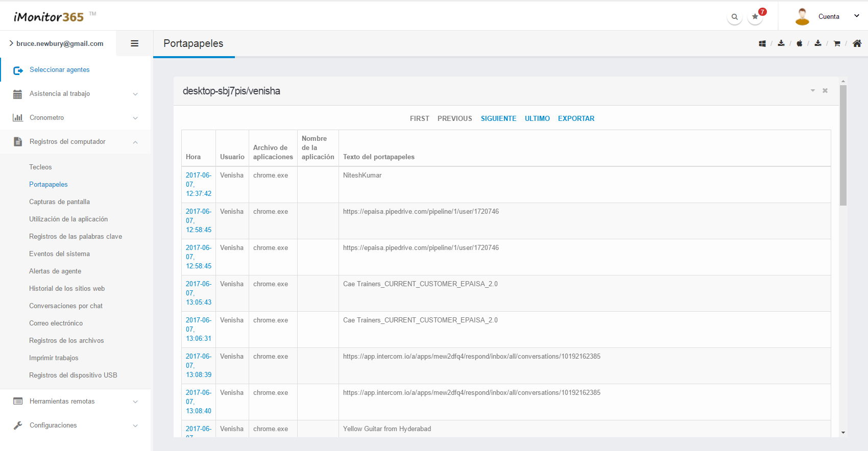Viewport: 868px width, 451px height.
Task: Open the starred notifications with badge 7
Action: pos(755,17)
